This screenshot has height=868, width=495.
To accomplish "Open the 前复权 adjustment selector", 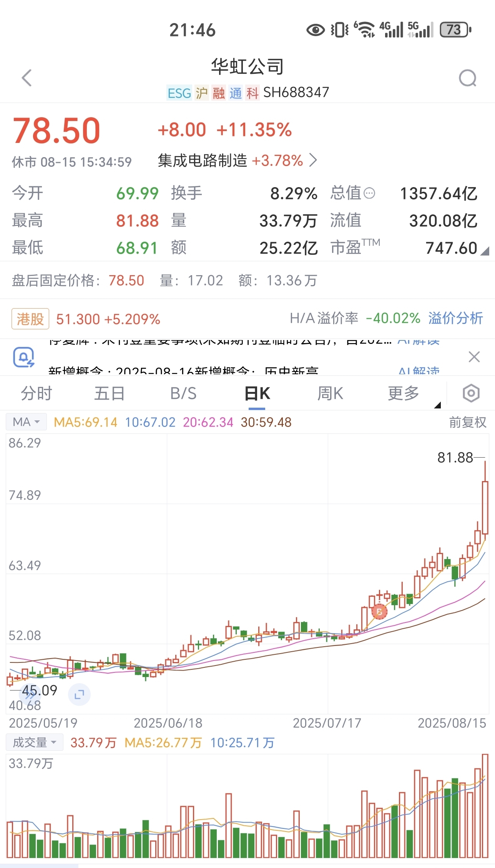I will (x=468, y=422).
